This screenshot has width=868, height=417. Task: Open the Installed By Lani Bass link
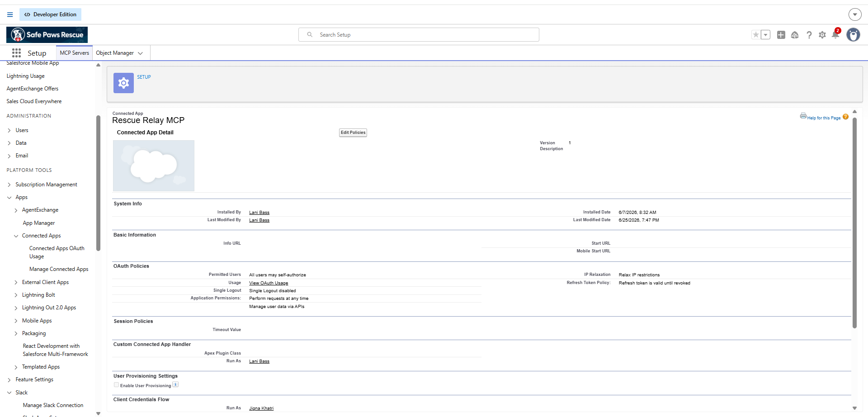point(259,213)
